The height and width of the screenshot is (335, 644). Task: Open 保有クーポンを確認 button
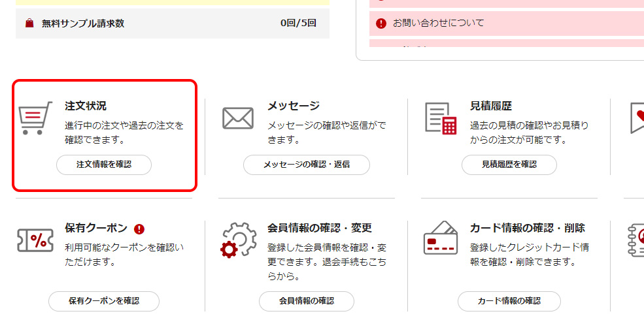tap(104, 302)
